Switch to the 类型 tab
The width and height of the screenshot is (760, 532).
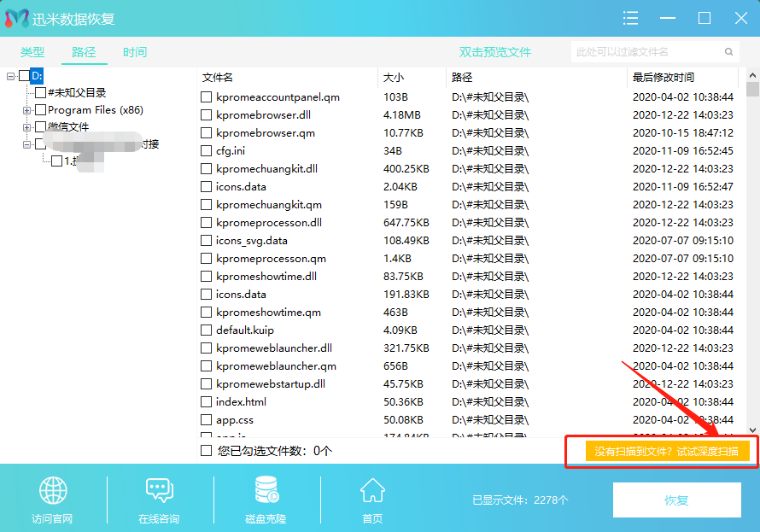coord(32,52)
